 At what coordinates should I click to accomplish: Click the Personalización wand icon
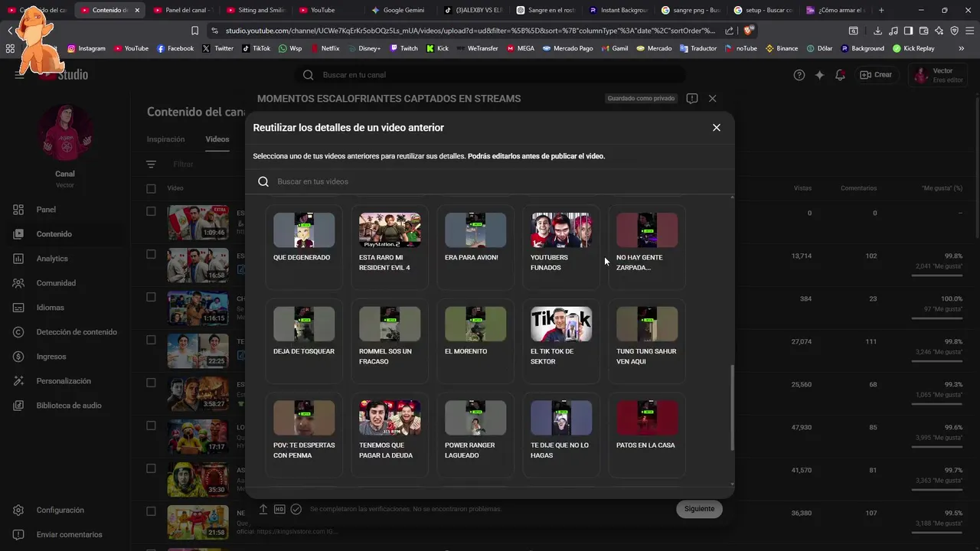[18, 381]
